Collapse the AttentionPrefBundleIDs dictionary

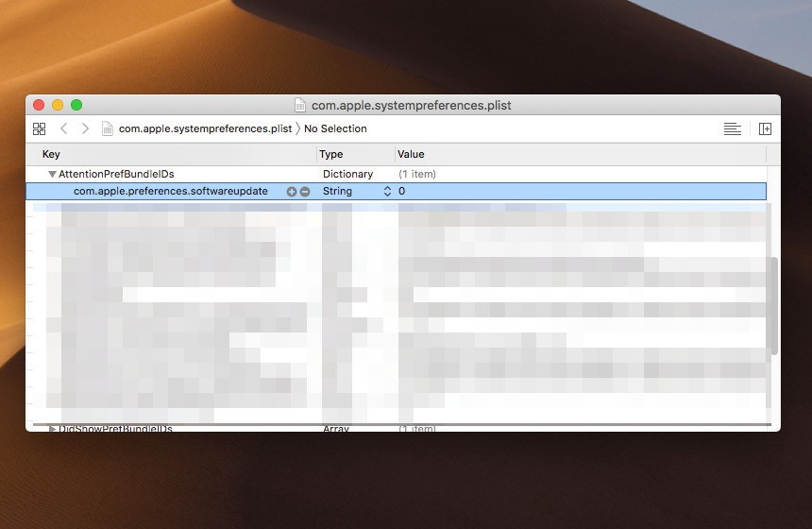click(x=52, y=174)
